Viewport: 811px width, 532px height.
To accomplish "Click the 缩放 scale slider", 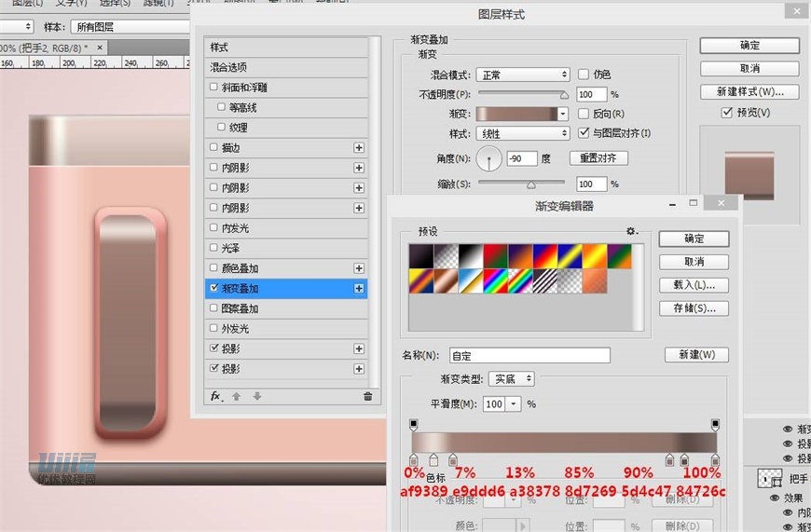I will click(521, 184).
